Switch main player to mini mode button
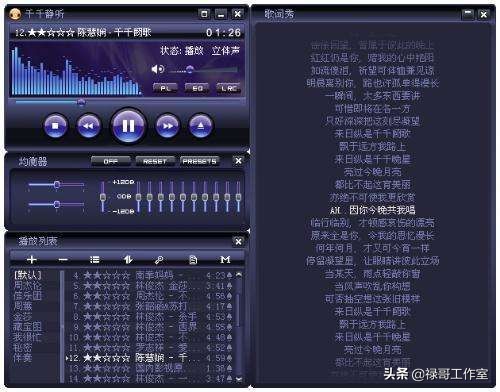 204,14
